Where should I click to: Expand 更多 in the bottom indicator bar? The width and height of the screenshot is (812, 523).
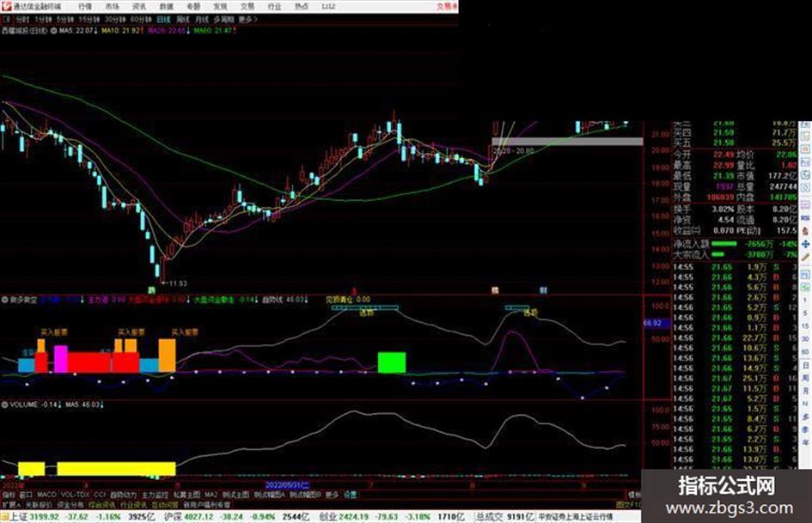pyautogui.click(x=332, y=495)
